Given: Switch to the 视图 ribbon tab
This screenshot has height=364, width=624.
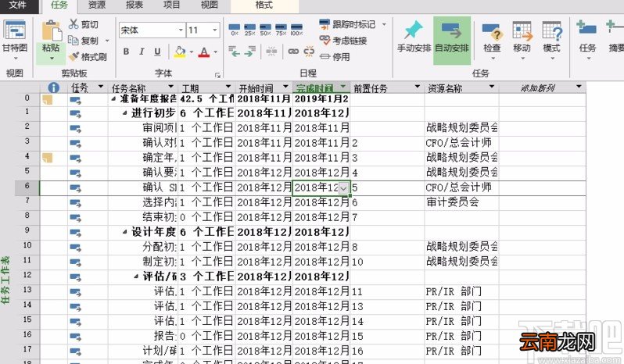Looking at the screenshot, I should (x=209, y=5).
